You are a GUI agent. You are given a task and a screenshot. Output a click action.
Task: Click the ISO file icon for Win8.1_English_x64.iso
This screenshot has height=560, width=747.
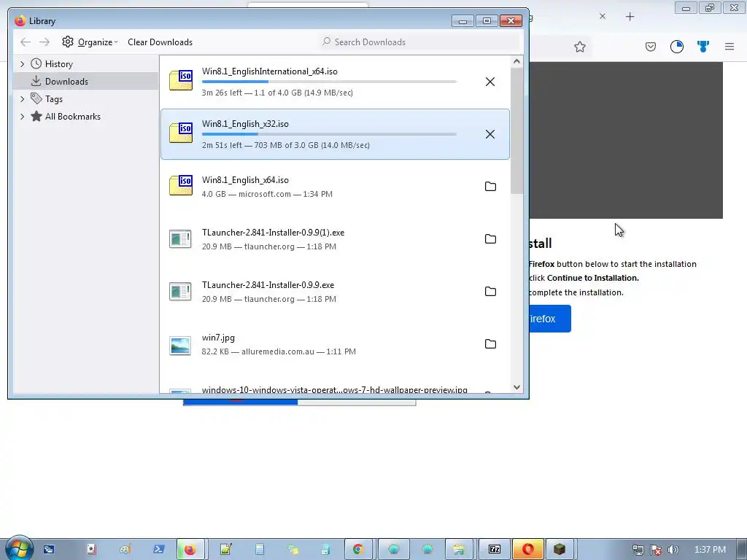click(181, 185)
